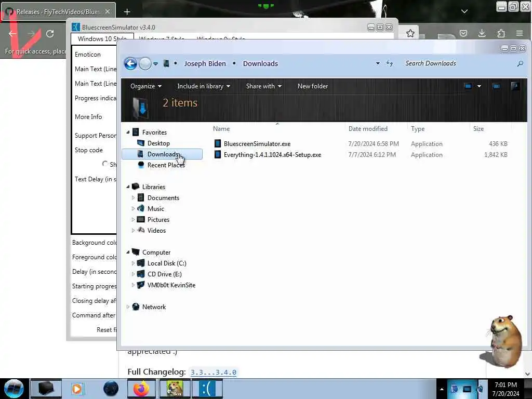532x399 pixels.
Task: Select the Videos library item
Action: click(x=156, y=230)
